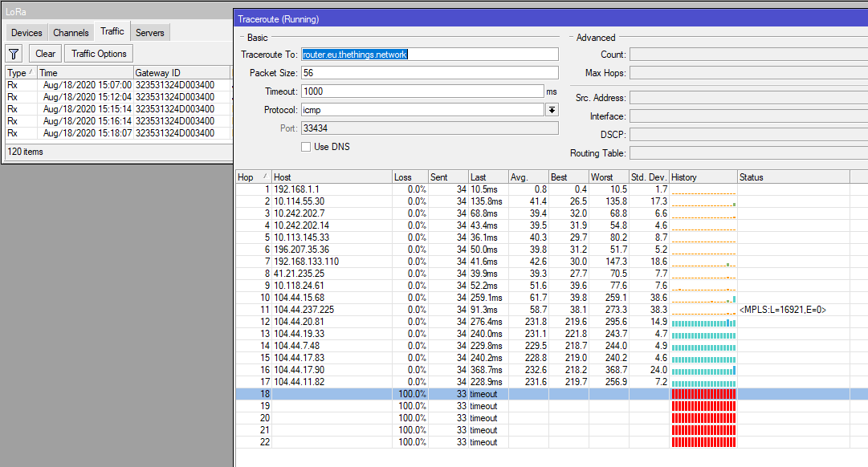The height and width of the screenshot is (467, 868).
Task: Sort by the Worst column header
Action: coord(609,177)
